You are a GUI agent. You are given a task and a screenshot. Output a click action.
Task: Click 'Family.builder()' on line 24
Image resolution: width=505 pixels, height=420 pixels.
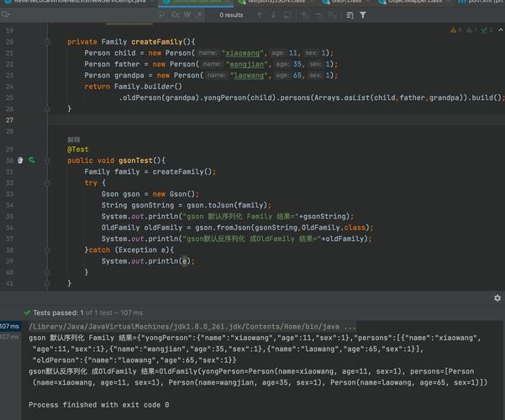click(x=148, y=87)
